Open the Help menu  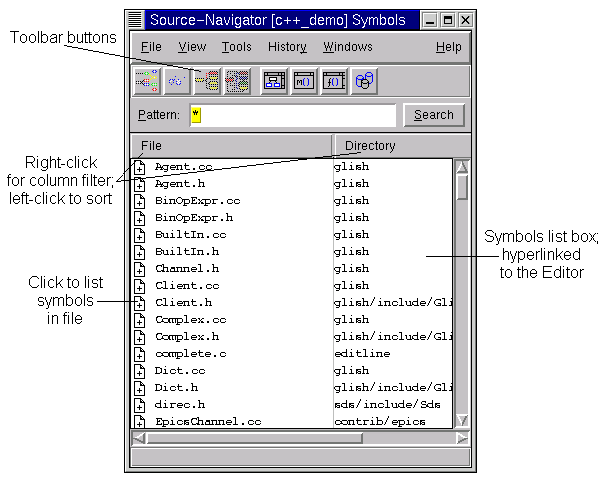(x=448, y=47)
